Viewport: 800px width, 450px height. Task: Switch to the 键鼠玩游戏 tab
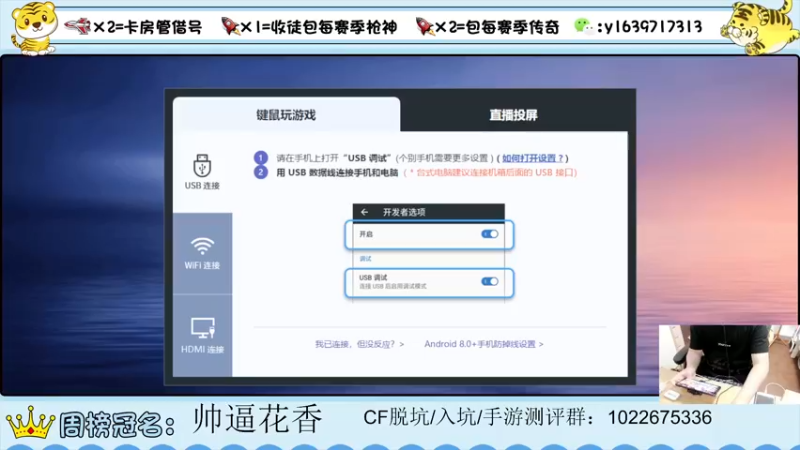click(x=286, y=115)
